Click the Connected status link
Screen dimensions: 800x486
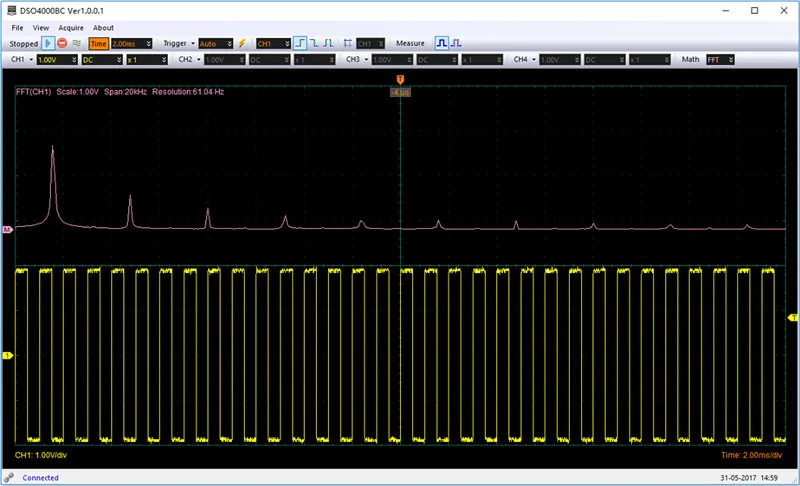point(40,478)
